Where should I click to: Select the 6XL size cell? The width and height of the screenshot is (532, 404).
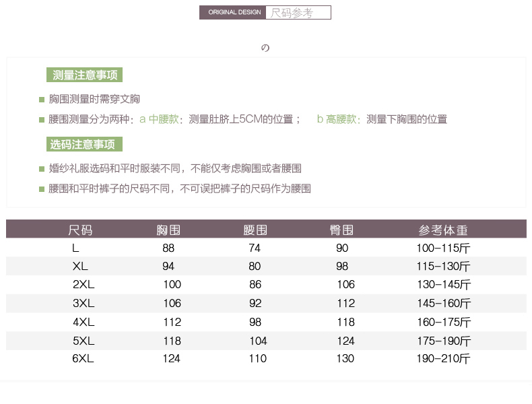(83, 358)
